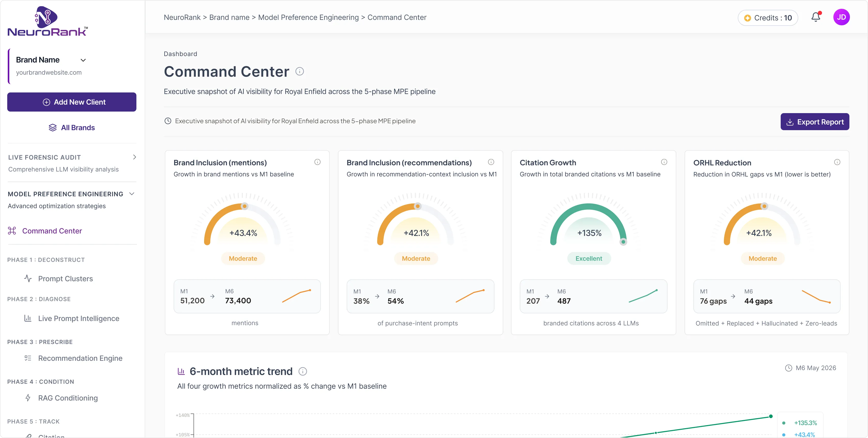Click the 487 M6 citations value
Screen dimensions: 868x438
click(x=564, y=301)
